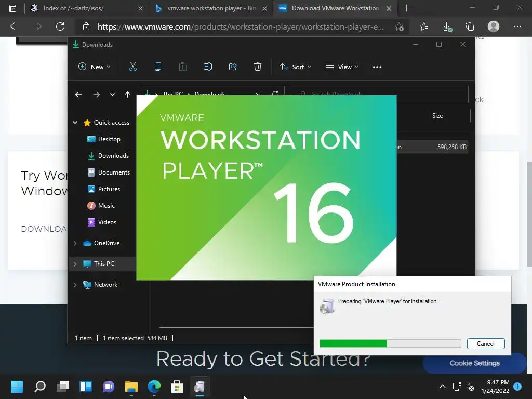The width and height of the screenshot is (532, 399).
Task: Expand the OneDrive tree node
Action: [75, 243]
